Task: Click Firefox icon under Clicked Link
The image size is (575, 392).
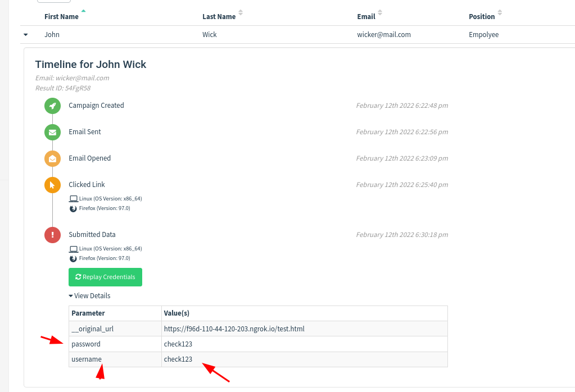Action: pos(73,208)
